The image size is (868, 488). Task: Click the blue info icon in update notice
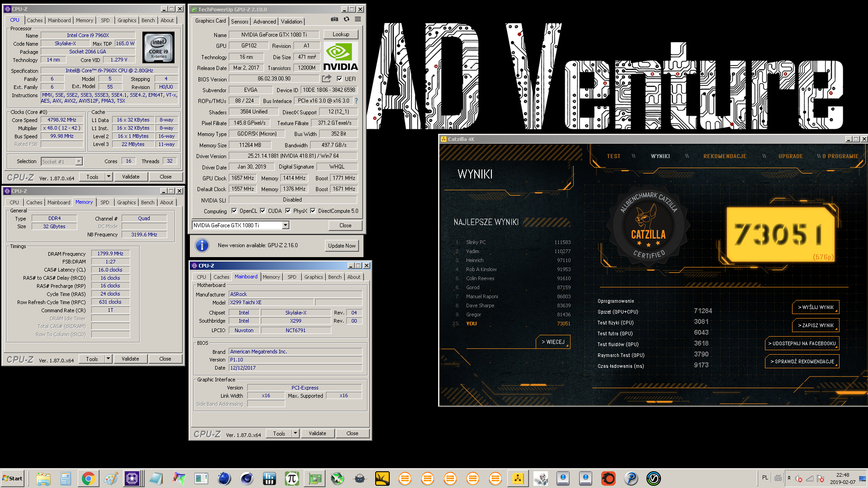pos(202,245)
